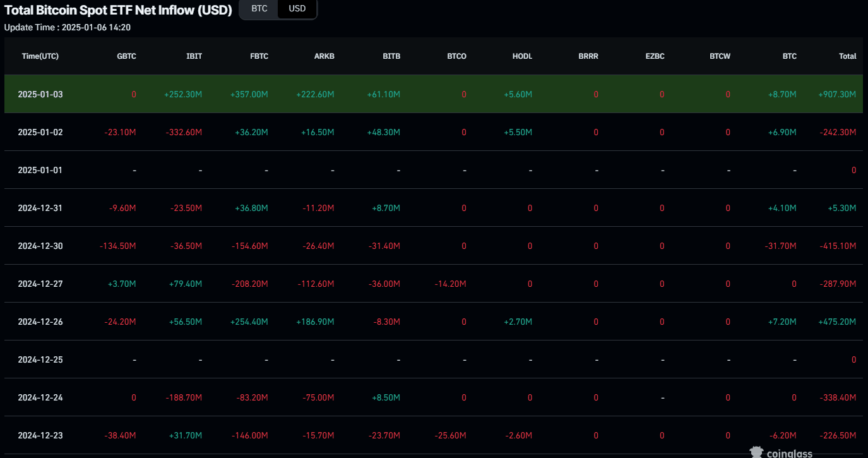Click the ARKB column header
The image size is (868, 458).
(x=324, y=56)
